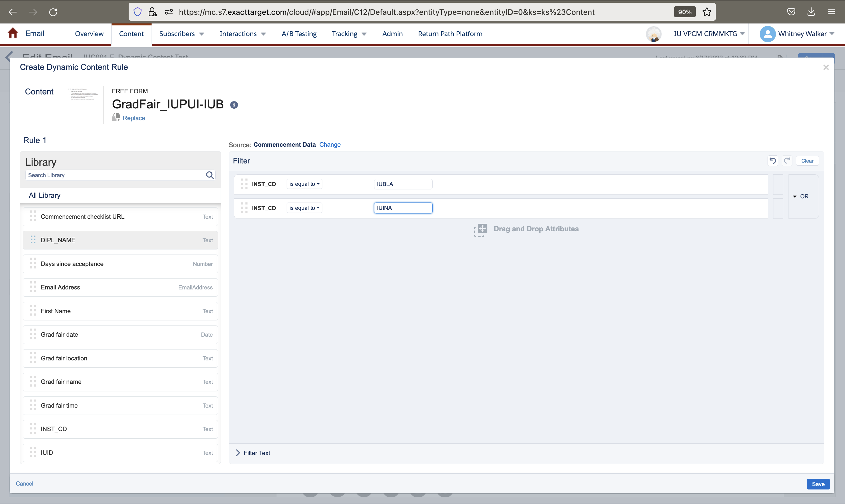Image resolution: width=845 pixels, height=504 pixels.
Task: Click the drag handle of first INST_CD filter row
Action: 244,184
